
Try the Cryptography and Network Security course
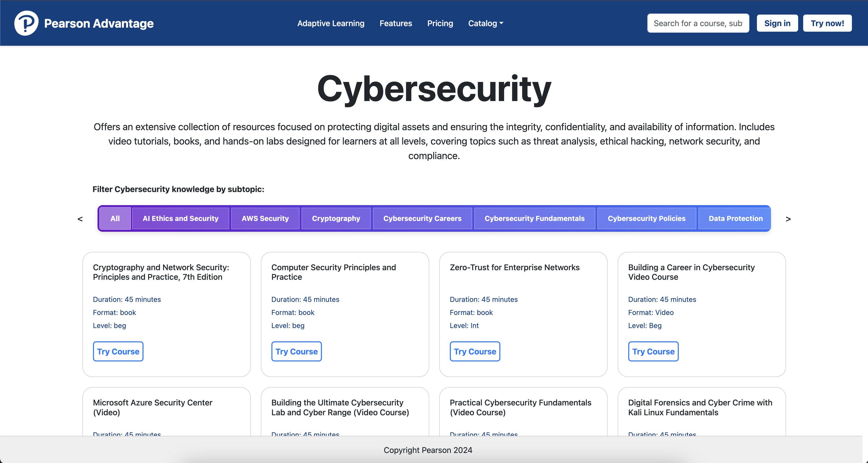tap(118, 351)
